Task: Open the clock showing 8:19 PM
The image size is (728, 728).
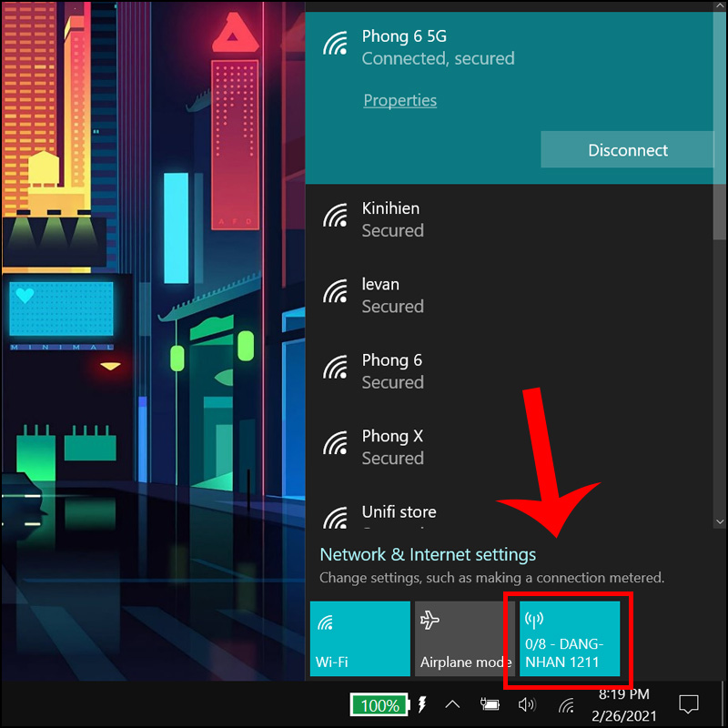Action: click(x=623, y=694)
